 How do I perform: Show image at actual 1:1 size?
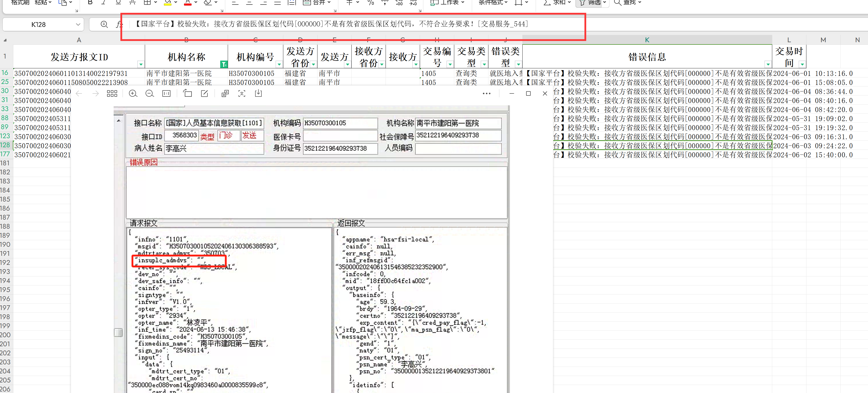pos(166,94)
